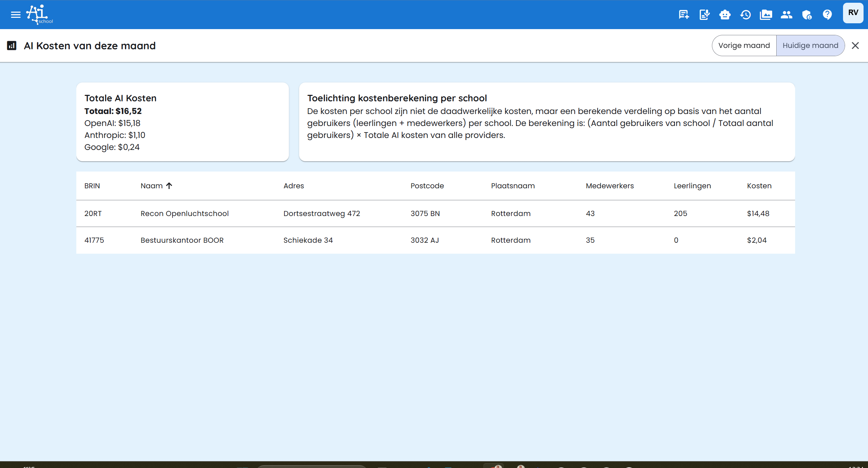Click the bar chart icon beside the report title
Image resolution: width=868 pixels, height=468 pixels.
(12, 46)
